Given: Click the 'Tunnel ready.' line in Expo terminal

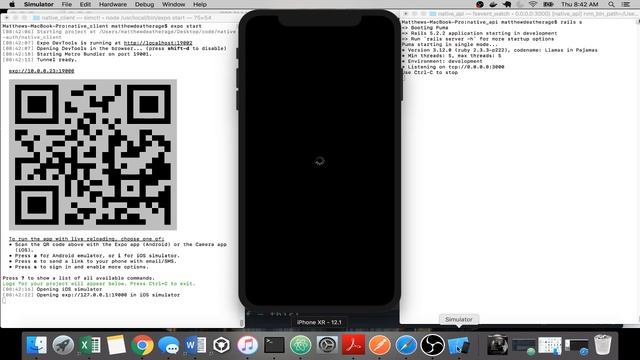Looking at the screenshot, I should click(56, 60).
